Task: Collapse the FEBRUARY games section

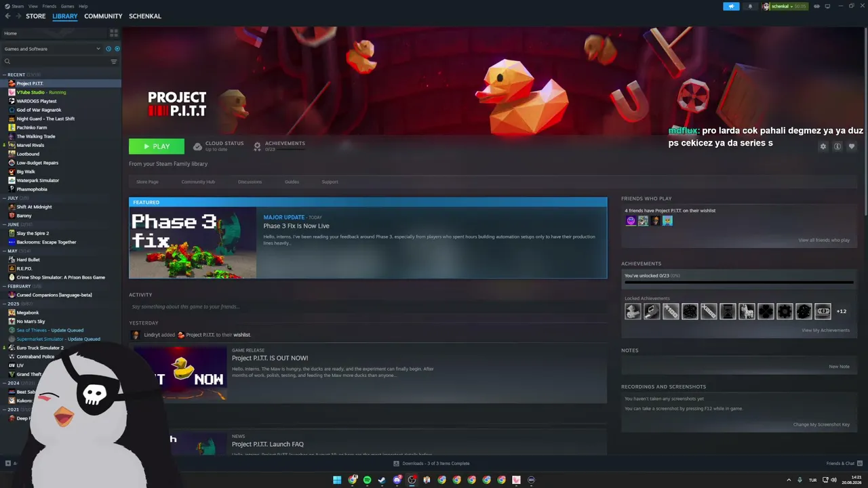Action: 5,286
